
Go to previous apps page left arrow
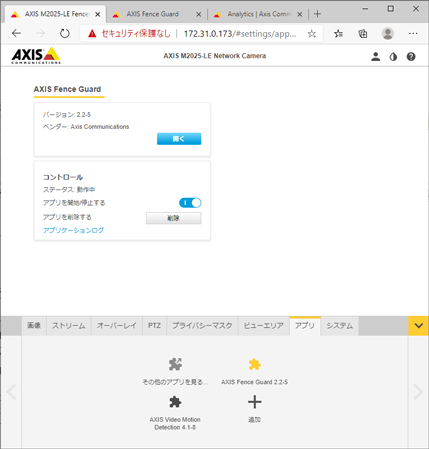pyautogui.click(x=11, y=392)
